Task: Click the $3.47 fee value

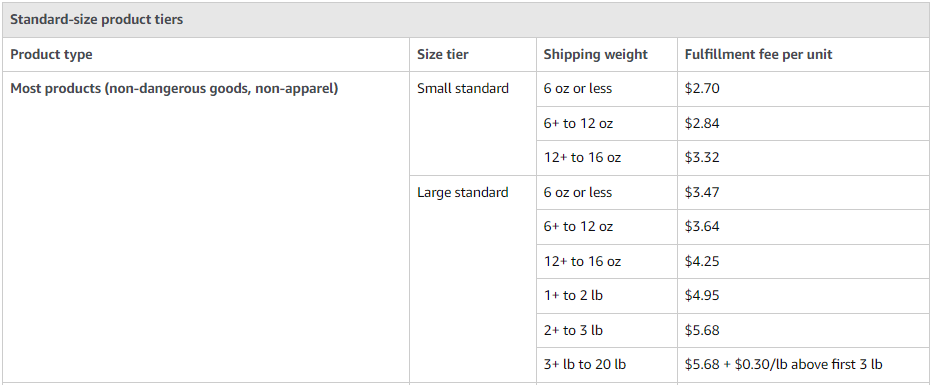Action: point(702,192)
